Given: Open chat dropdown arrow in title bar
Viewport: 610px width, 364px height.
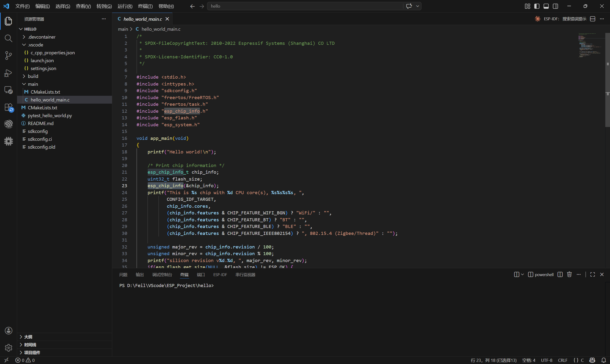Looking at the screenshot, I should click(417, 6).
